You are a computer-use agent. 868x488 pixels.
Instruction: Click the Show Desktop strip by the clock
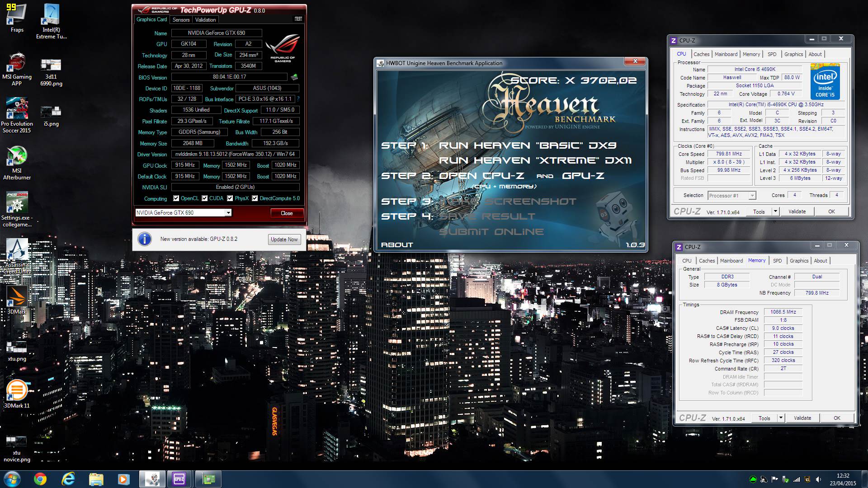coord(865,479)
